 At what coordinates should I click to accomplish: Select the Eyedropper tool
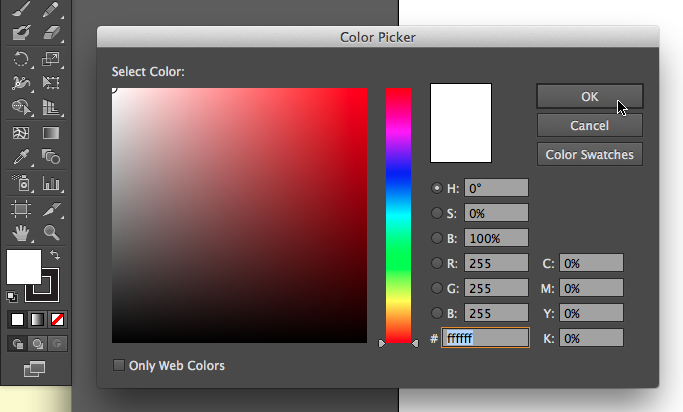click(x=20, y=157)
